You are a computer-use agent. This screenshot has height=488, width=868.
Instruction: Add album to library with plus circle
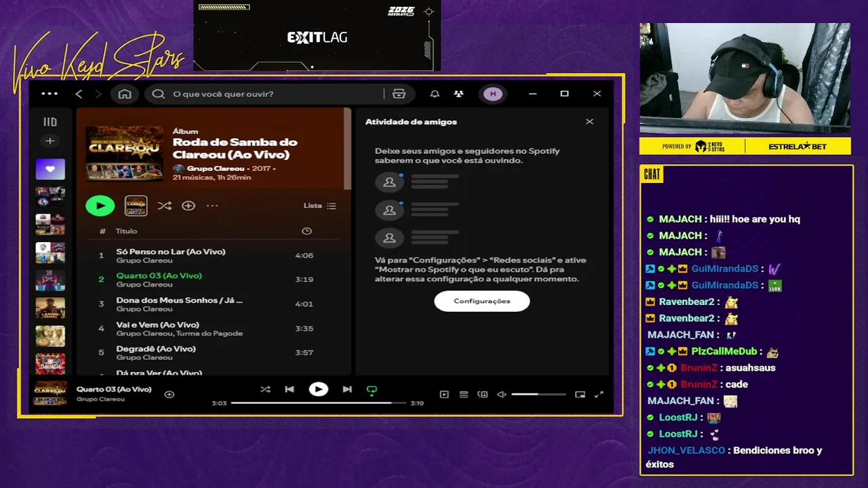[189, 205]
